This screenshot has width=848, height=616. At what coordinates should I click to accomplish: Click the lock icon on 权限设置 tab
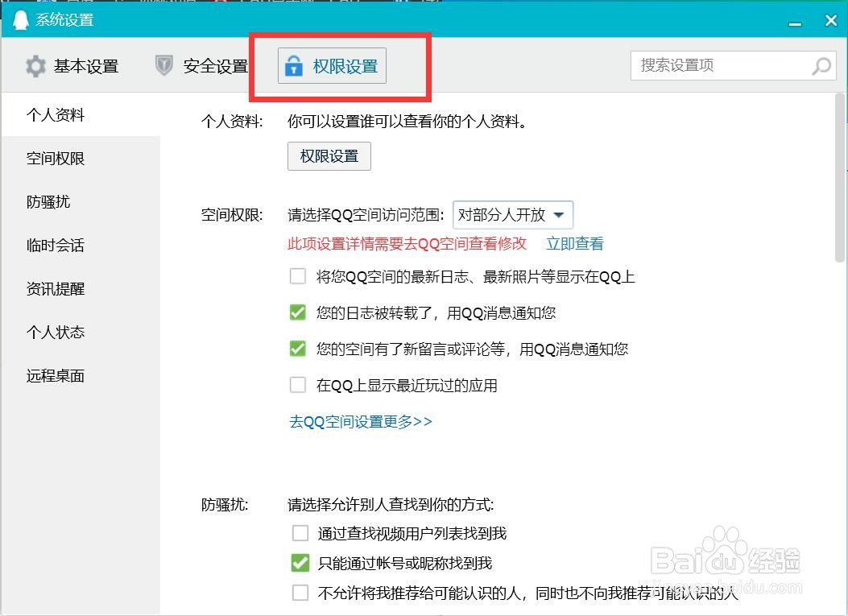[295, 65]
